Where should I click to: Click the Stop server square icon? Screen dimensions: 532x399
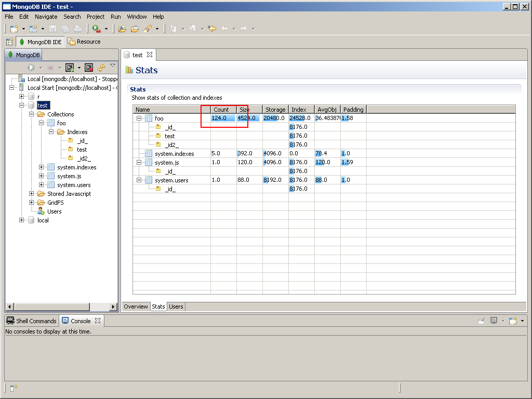click(x=50, y=68)
